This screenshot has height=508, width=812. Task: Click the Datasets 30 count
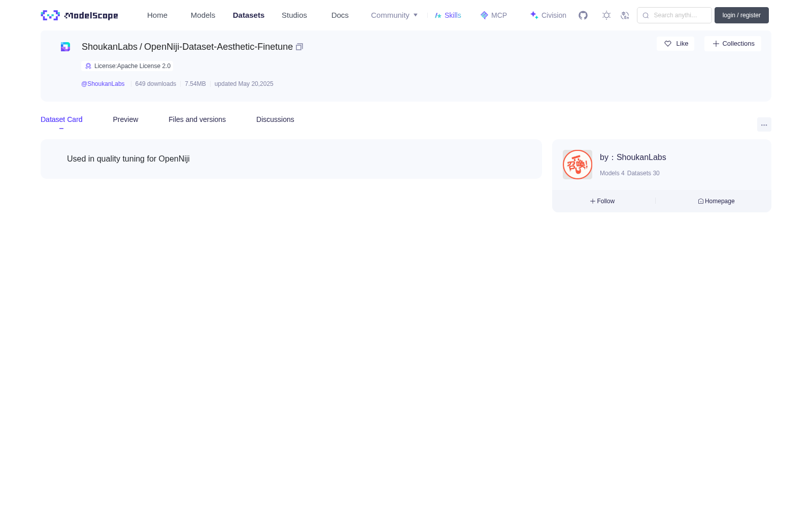644,173
